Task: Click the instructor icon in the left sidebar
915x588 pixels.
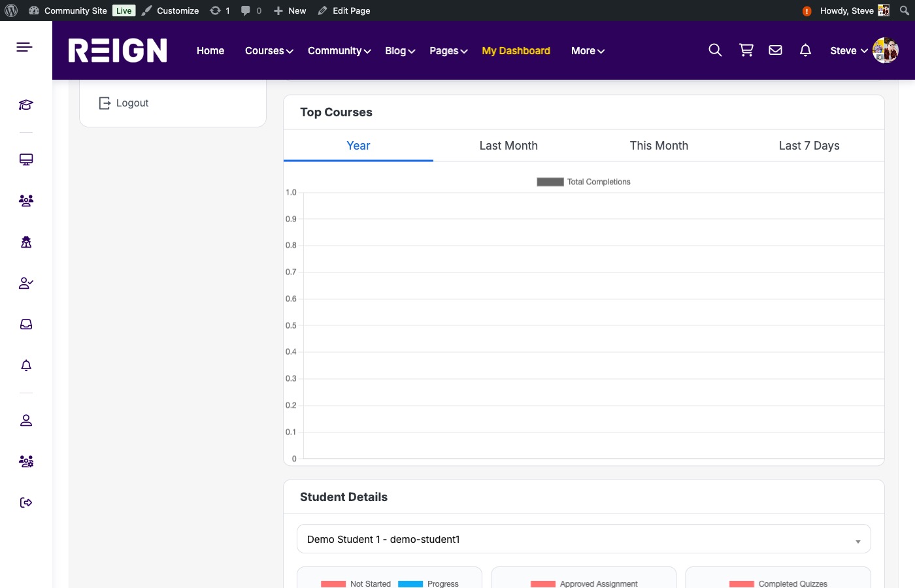Action: coord(25,242)
